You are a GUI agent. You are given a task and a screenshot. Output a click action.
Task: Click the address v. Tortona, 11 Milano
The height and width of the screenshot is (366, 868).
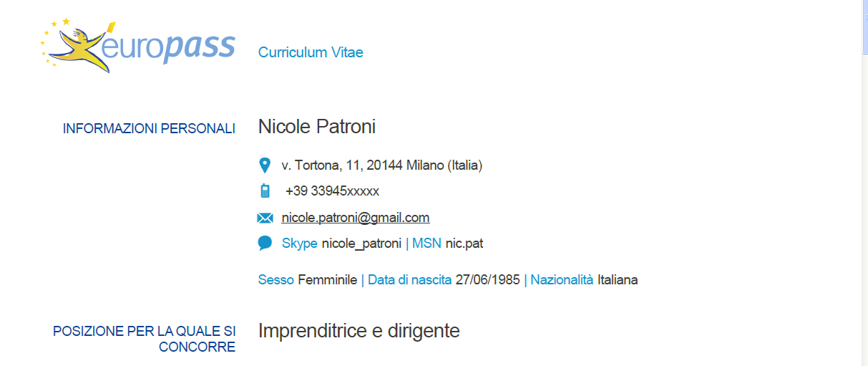382,165
